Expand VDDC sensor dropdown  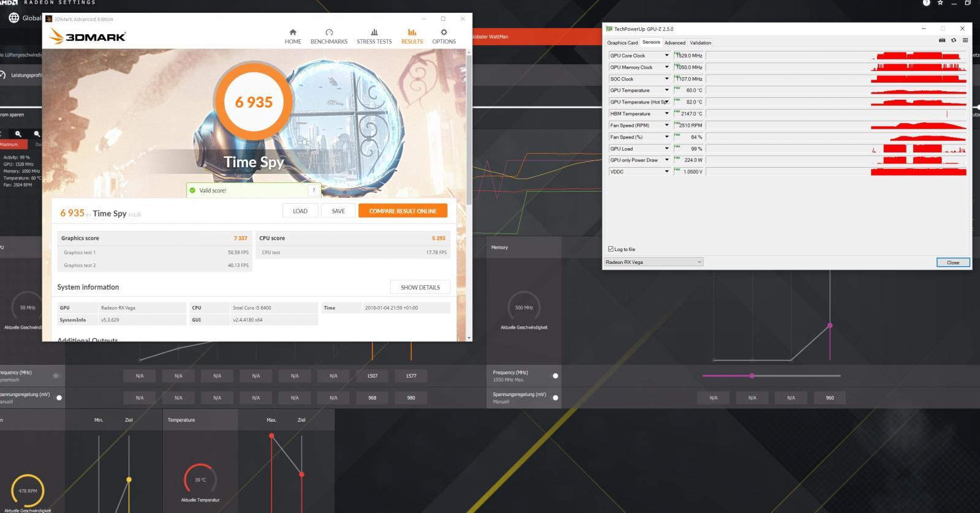click(667, 171)
